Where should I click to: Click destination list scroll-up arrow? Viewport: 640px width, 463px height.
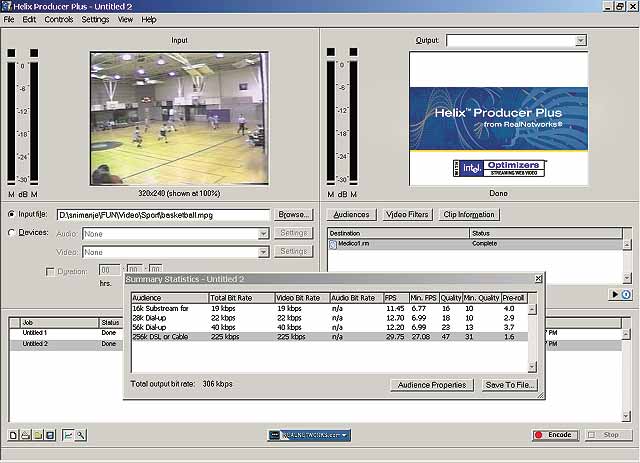[x=627, y=244]
